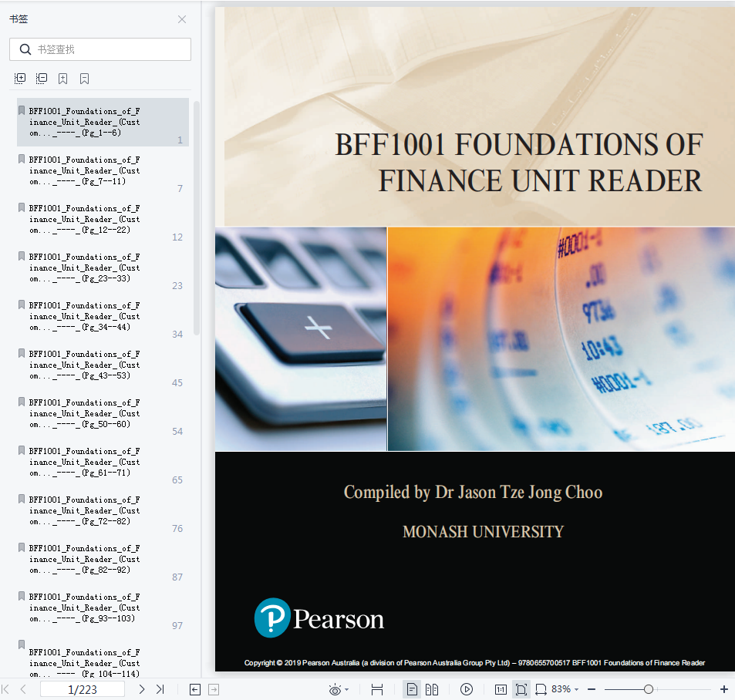Select bookmark ending in (Pg_12--22)
This screenshot has width=735, height=700.
[x=103, y=219]
